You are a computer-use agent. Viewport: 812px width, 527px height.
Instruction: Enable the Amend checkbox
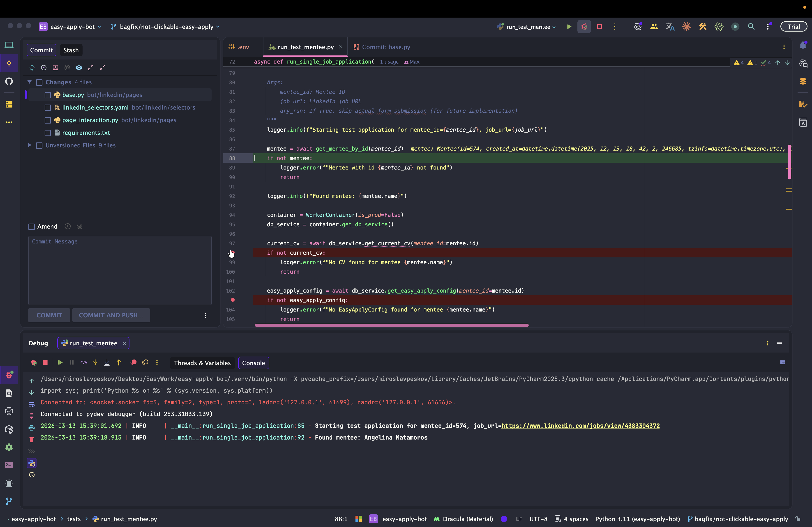32,227
